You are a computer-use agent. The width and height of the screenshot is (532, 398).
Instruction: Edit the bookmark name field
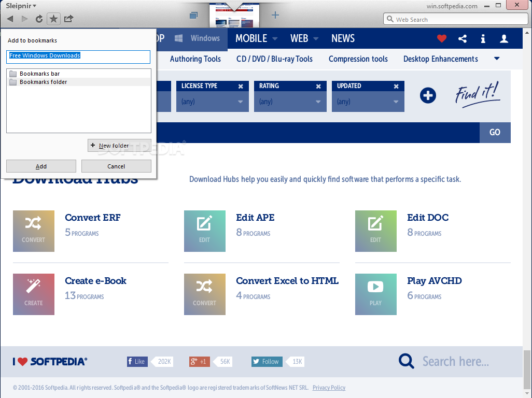[78, 56]
